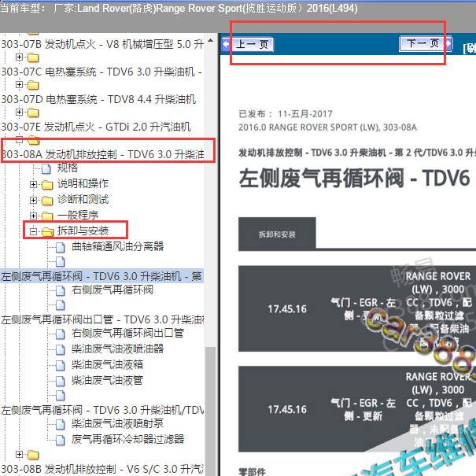The height and width of the screenshot is (476, 476).
Task: Open 柴油废气油液箱 document
Action: click(107, 364)
